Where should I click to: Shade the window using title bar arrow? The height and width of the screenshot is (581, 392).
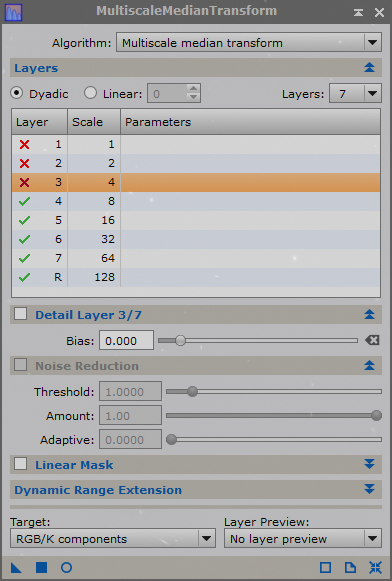358,13
